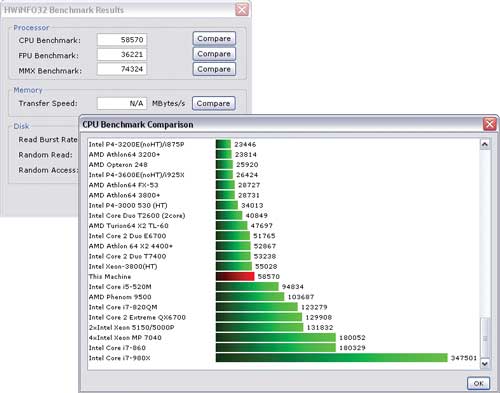This screenshot has height=393, width=500.
Task: Click the scrollbar thumb in comparison list
Action: [x=485, y=338]
